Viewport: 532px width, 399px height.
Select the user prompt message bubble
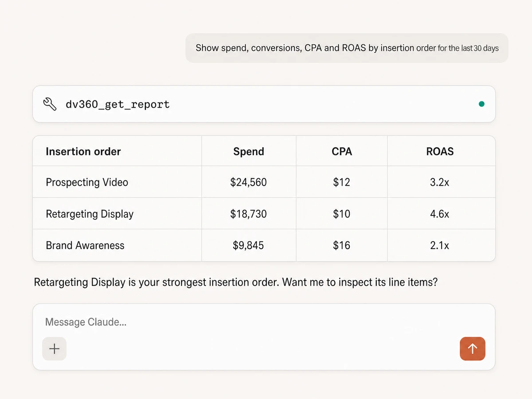pos(347,48)
